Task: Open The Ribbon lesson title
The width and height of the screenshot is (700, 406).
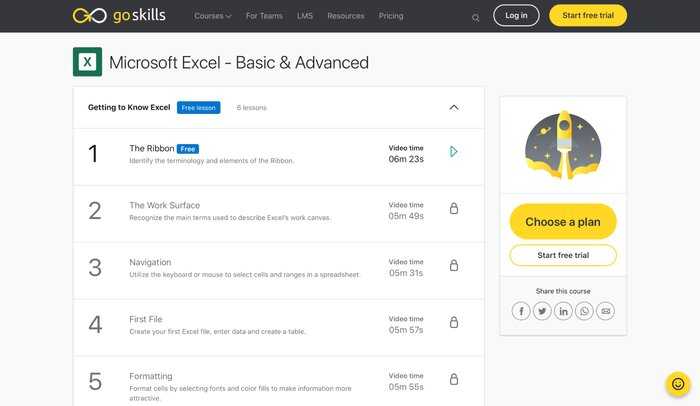Action: point(152,148)
